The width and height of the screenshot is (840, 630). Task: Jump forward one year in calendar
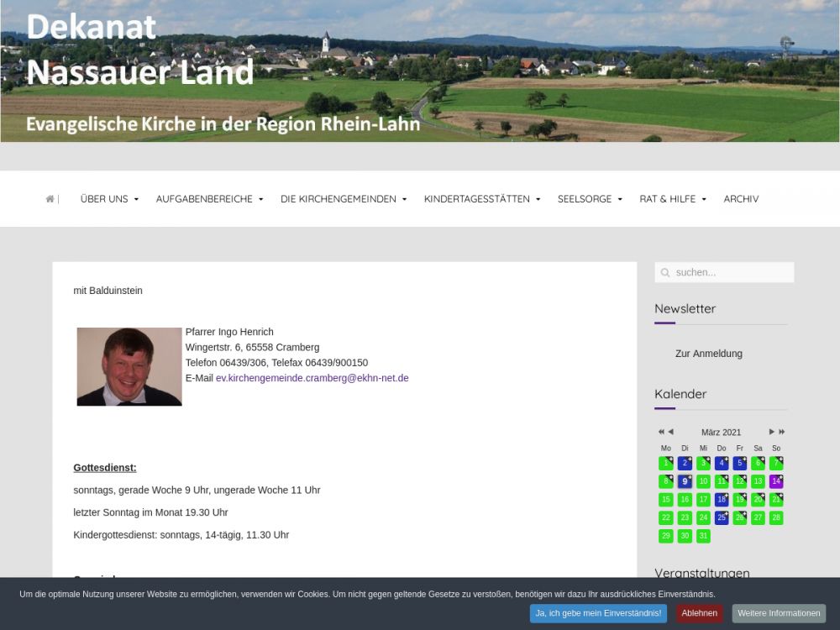781,432
